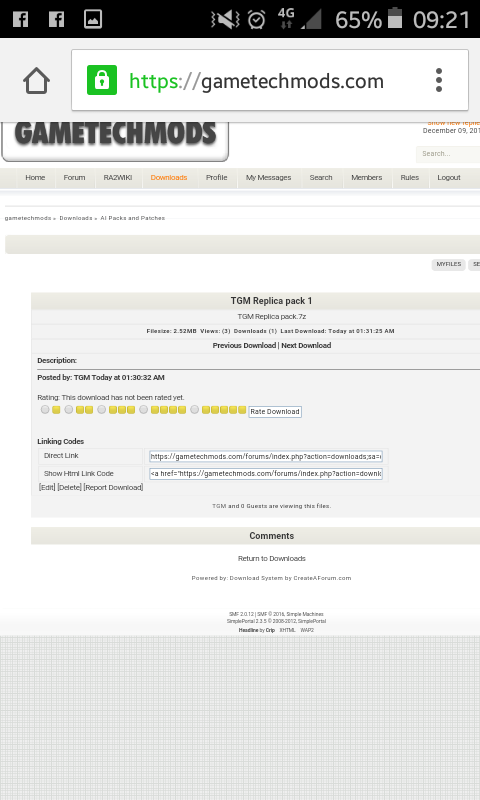The height and width of the screenshot is (800, 480).
Task: Click the Download System by CreateAForum.com link
Action: pyautogui.click(x=290, y=578)
